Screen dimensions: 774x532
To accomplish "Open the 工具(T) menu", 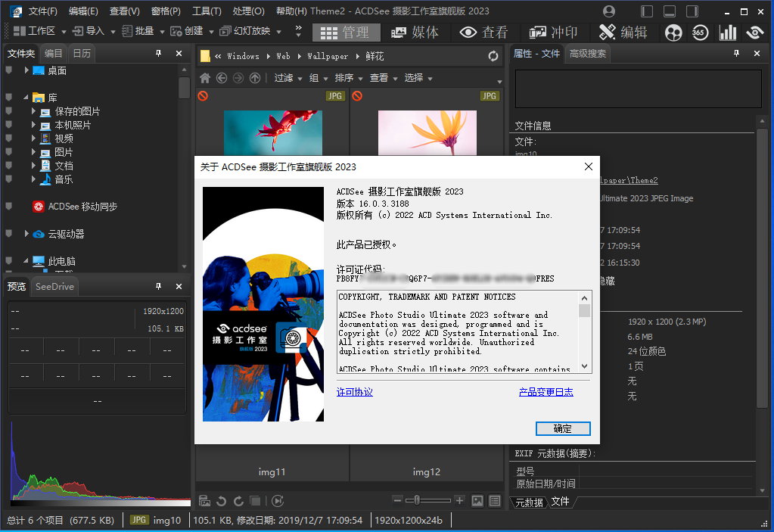I will pyautogui.click(x=207, y=11).
